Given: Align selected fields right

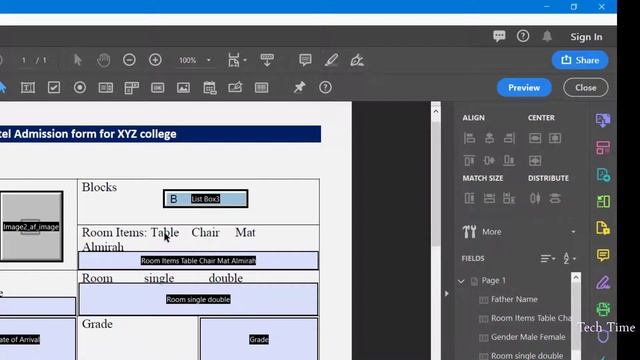Looking at the screenshot, I should tap(509, 138).
